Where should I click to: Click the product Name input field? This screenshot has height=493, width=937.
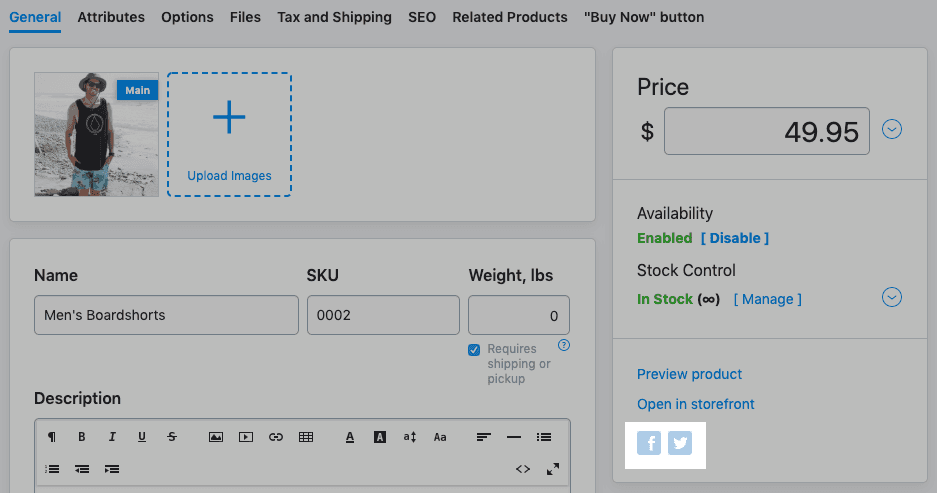point(166,315)
